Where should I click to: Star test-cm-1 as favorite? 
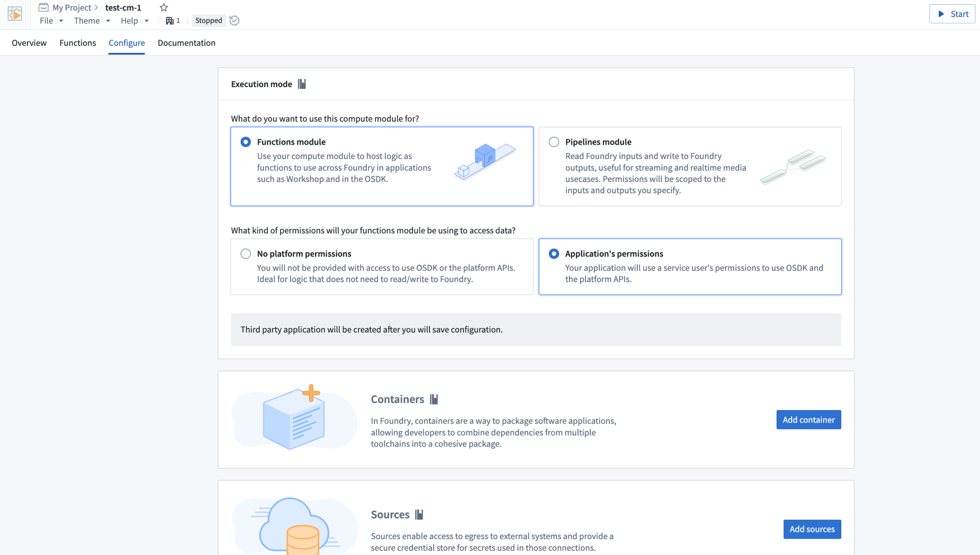tap(164, 7)
